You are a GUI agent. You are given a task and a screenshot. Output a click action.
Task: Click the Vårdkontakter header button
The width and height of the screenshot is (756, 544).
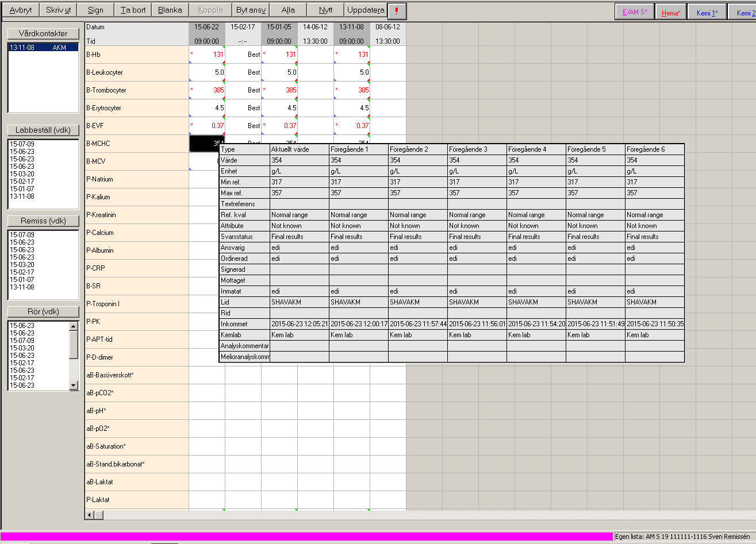click(43, 33)
